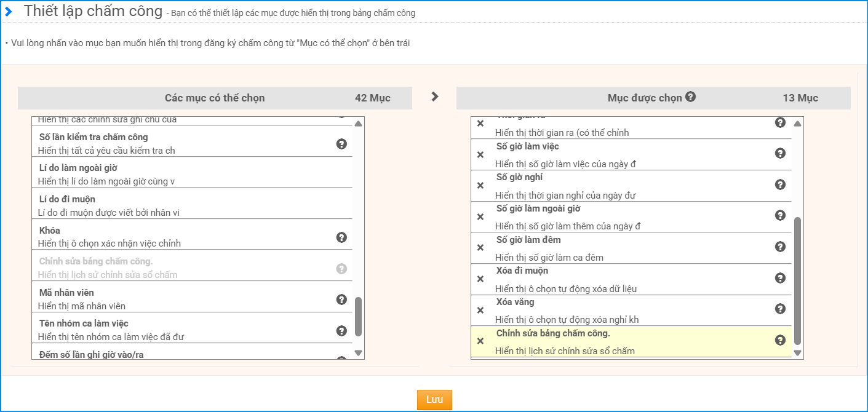The height and width of the screenshot is (412, 868).
Task: Select Lí do đi muộn item
Action: coord(185,205)
